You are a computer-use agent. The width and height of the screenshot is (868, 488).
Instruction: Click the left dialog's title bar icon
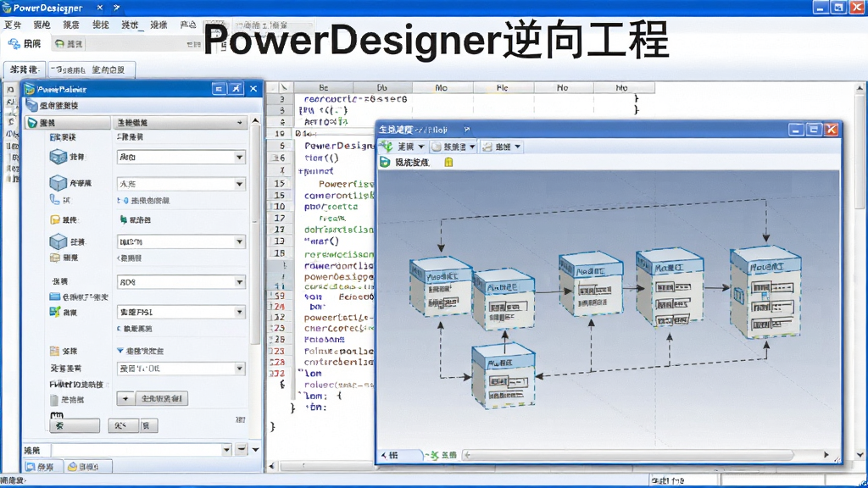(x=30, y=89)
